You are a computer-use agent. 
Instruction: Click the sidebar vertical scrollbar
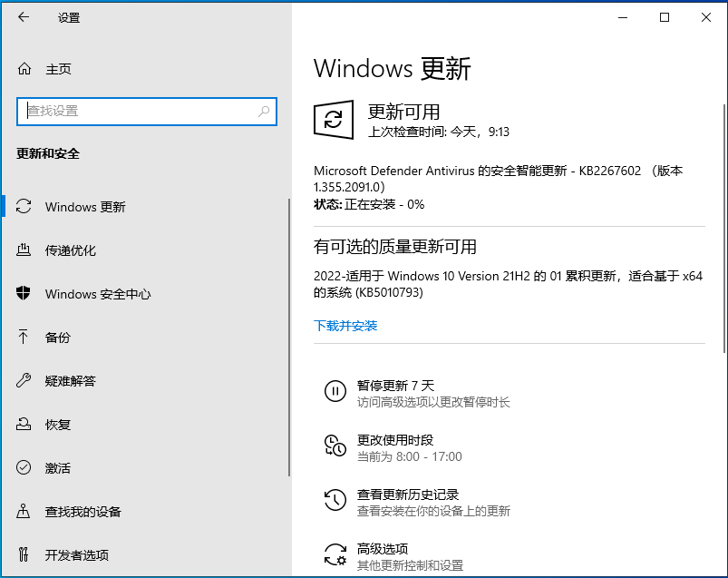[x=289, y=336]
